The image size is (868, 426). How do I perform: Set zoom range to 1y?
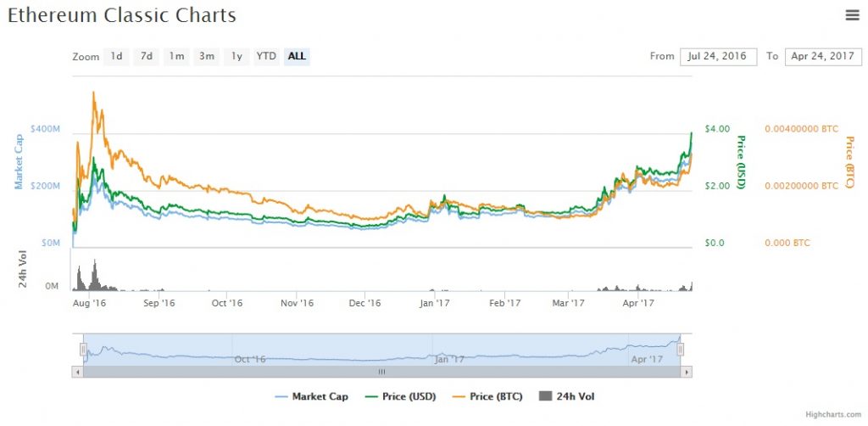click(x=236, y=57)
